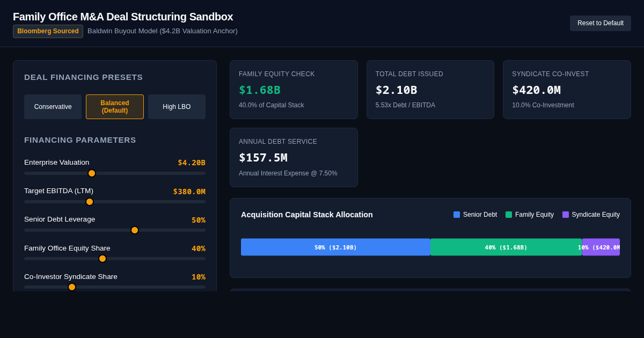Click the Baldwin Buyout Model subtitle
The image size is (644, 338).
pyautogui.click(x=163, y=31)
